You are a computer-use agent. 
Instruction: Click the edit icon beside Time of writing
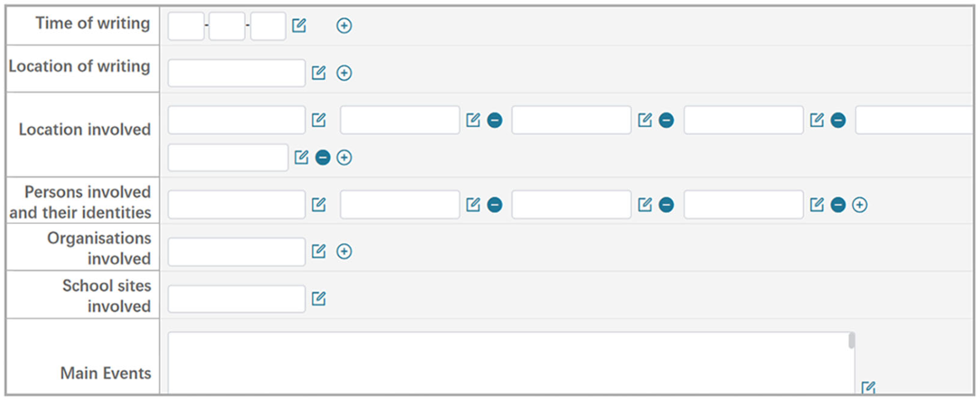point(298,25)
